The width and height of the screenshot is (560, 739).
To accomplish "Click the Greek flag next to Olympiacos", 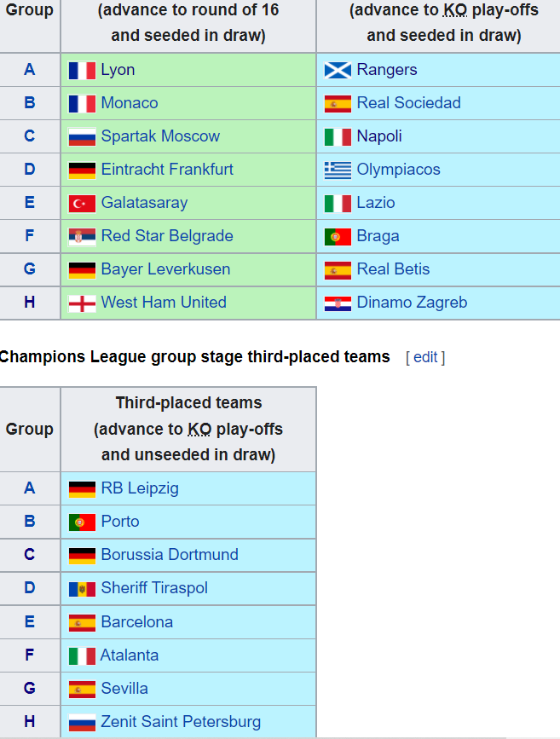I will [338, 170].
